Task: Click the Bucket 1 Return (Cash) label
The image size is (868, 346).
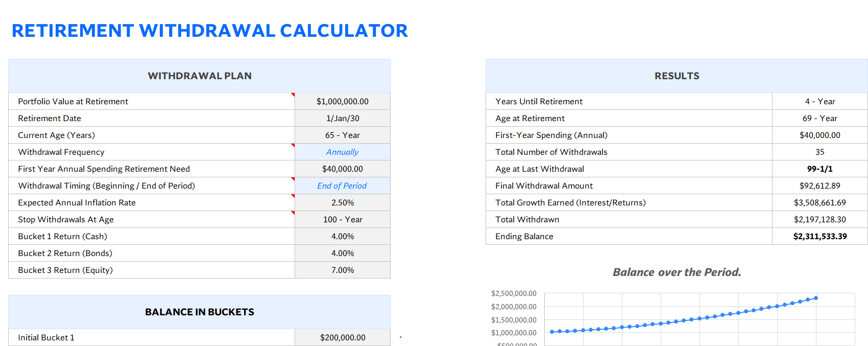Action: [62, 236]
